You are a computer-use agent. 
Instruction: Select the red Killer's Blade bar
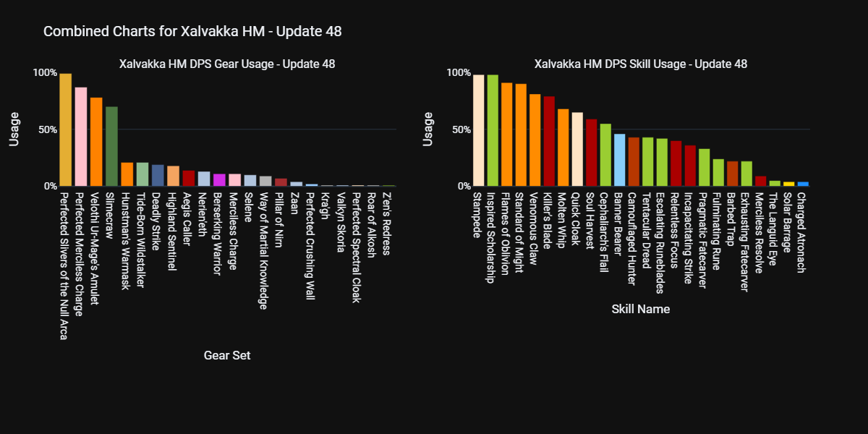coord(549,141)
